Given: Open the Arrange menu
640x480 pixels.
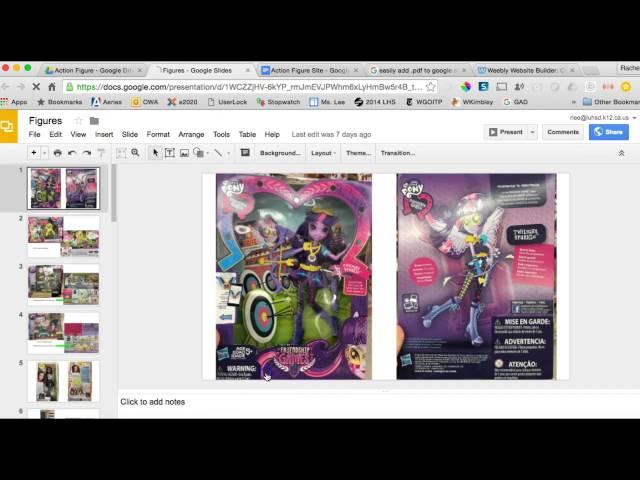Looking at the screenshot, I should [x=191, y=134].
